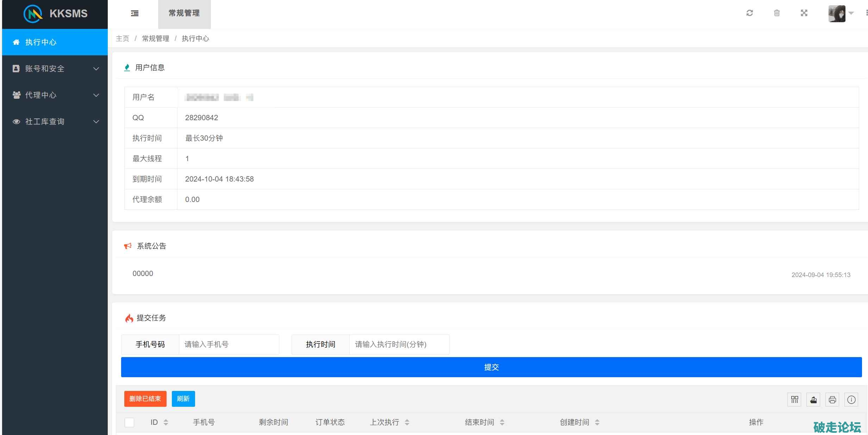The height and width of the screenshot is (435, 868).
Task: Expand 代理中心 sidebar menu
Action: tap(55, 95)
